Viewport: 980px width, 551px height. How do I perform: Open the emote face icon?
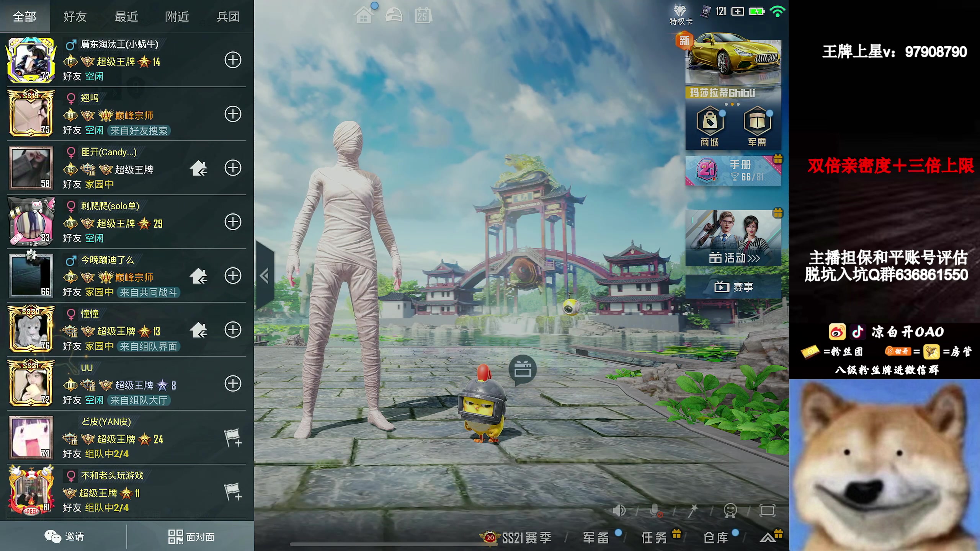pos(730,510)
